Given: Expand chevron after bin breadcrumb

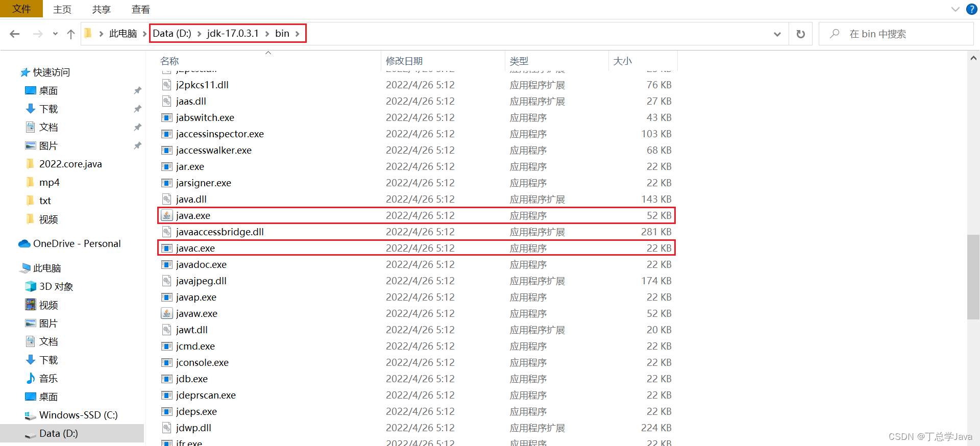Looking at the screenshot, I should 297,34.
